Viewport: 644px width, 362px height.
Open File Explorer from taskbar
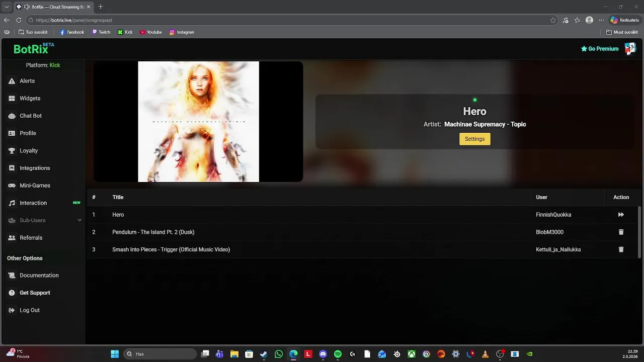click(234, 354)
